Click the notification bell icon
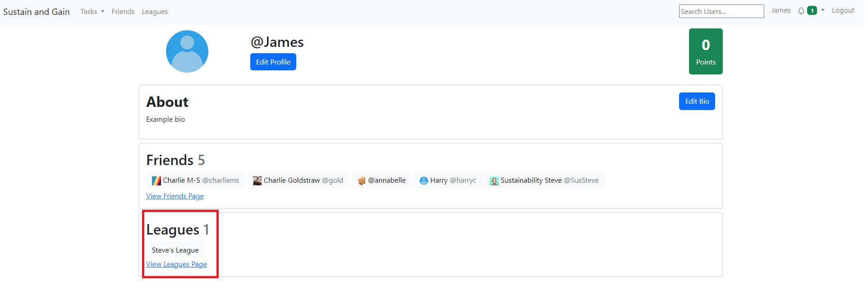Viewport: 868px width, 290px height. [801, 11]
